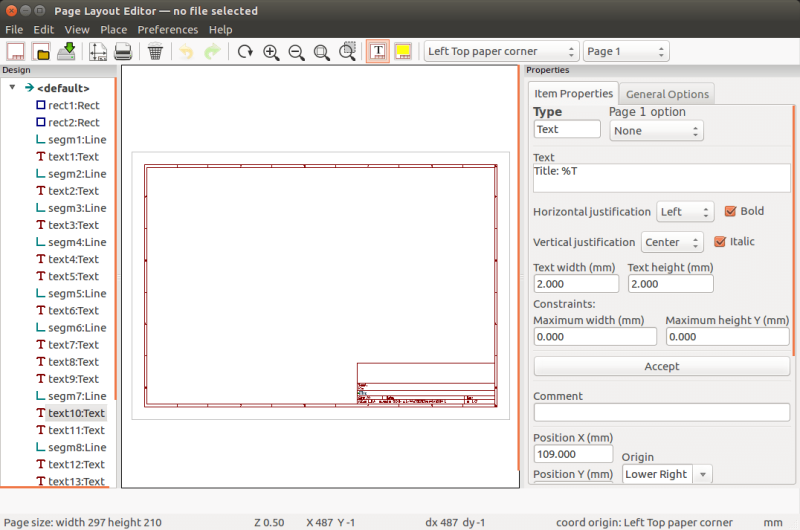Screen dimensions: 800x530
Task: Redraw the view
Action: coord(245,52)
